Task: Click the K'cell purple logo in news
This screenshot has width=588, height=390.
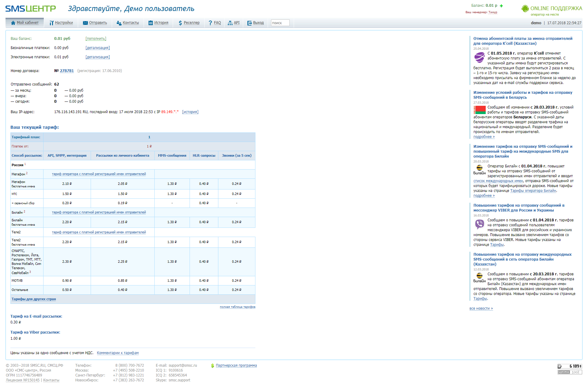Action: [x=479, y=57]
